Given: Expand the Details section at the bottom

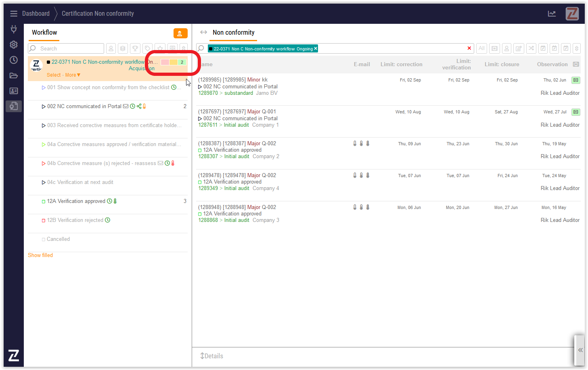Looking at the screenshot, I should point(212,356).
